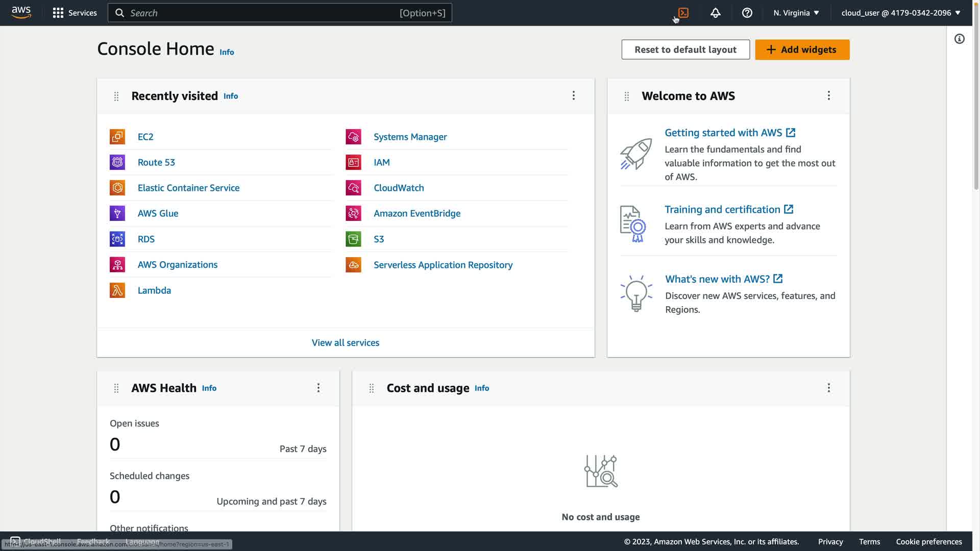The height and width of the screenshot is (551, 980).
Task: Click the Search input field
Action: [x=263, y=13]
